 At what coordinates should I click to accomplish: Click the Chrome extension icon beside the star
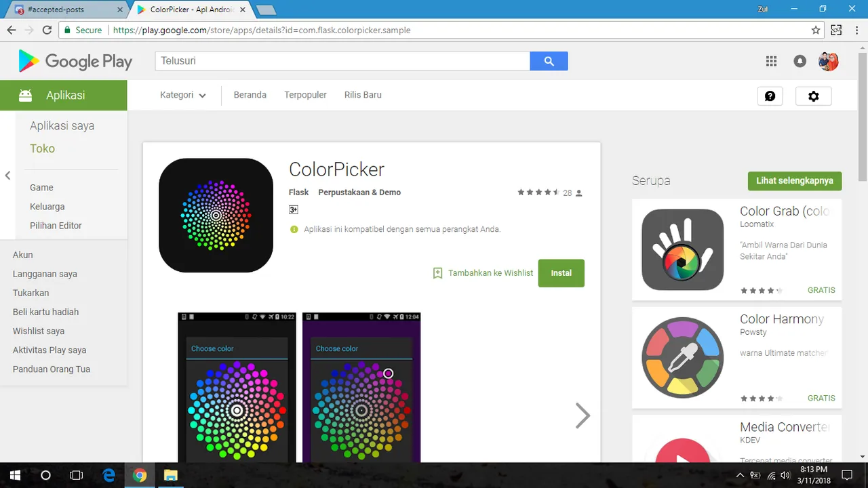tap(836, 30)
